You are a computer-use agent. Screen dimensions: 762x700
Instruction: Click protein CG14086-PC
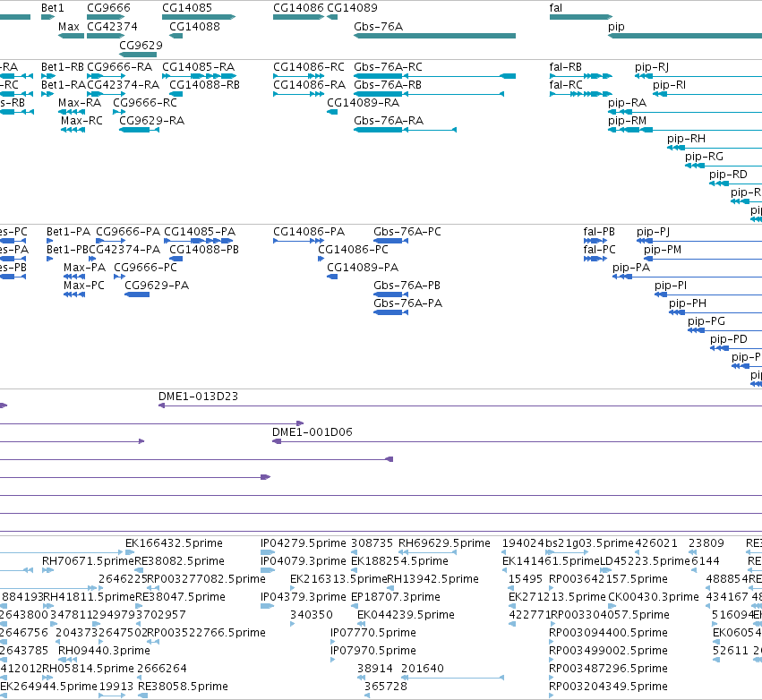[x=353, y=250]
